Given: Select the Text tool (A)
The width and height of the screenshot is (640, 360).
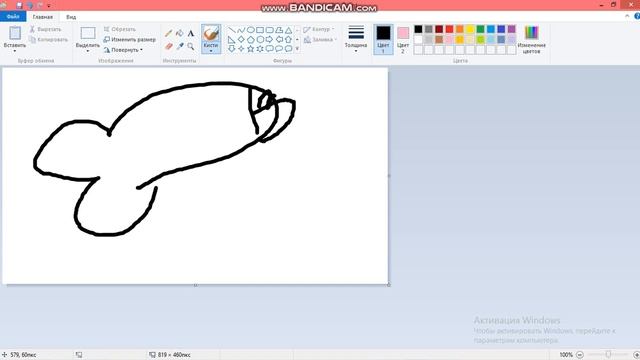Looking at the screenshot, I should tap(191, 33).
